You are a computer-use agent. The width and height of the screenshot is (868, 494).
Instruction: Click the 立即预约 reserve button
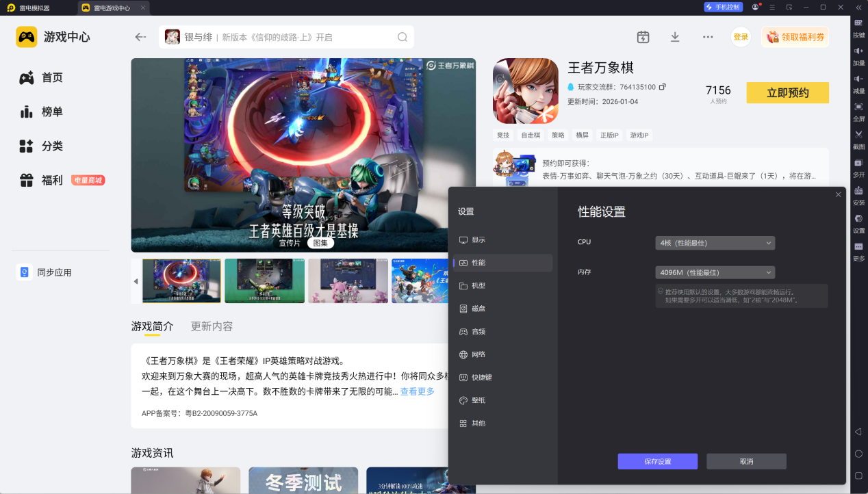click(x=787, y=93)
